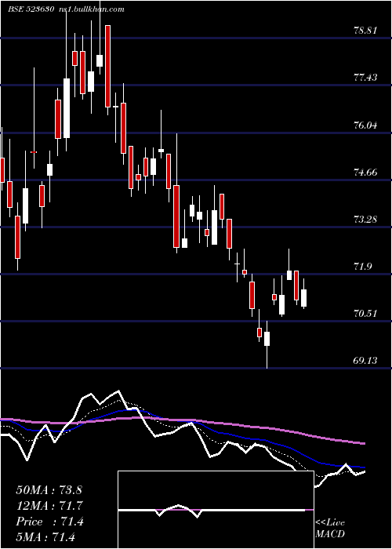The height and width of the screenshot is (549, 392).
Task: Click the 71.9 price level label
Action: [362, 267]
